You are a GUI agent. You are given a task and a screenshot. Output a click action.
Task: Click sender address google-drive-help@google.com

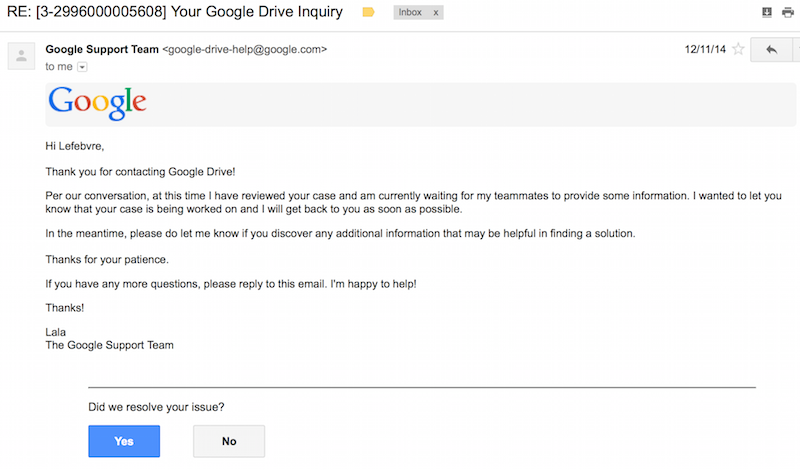click(x=245, y=50)
